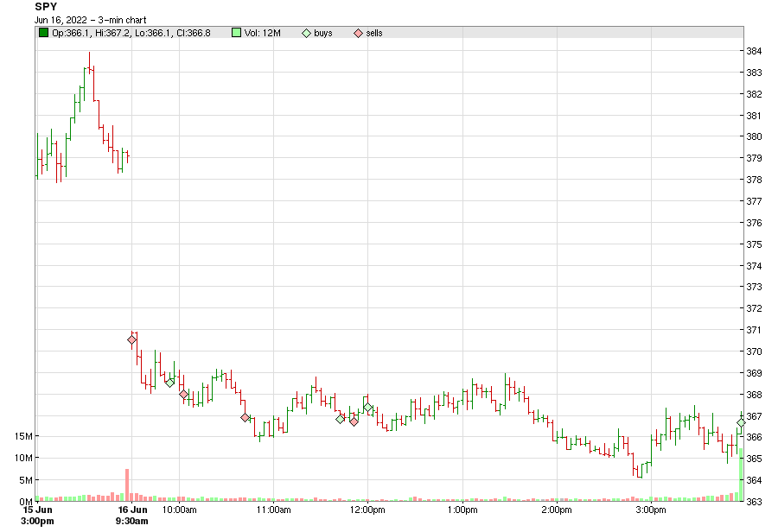The height and width of the screenshot is (532, 778).
Task: Select the sell marker just before 12:00pm
Action: [354, 421]
